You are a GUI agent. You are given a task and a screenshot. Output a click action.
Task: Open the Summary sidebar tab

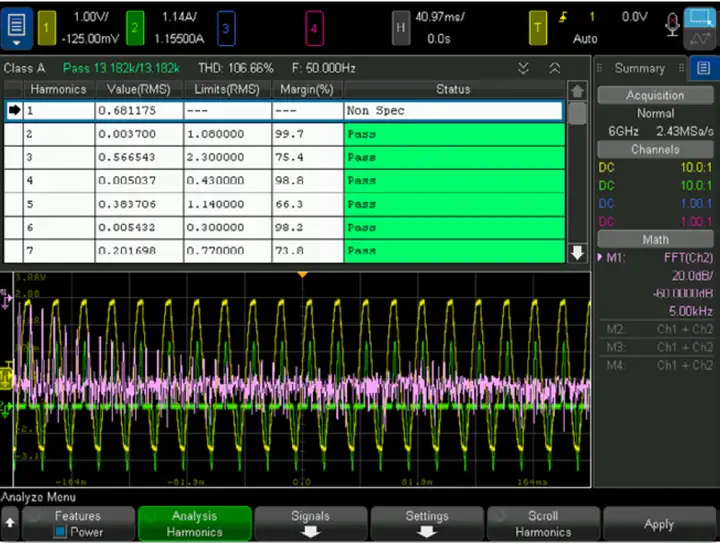[639, 69]
